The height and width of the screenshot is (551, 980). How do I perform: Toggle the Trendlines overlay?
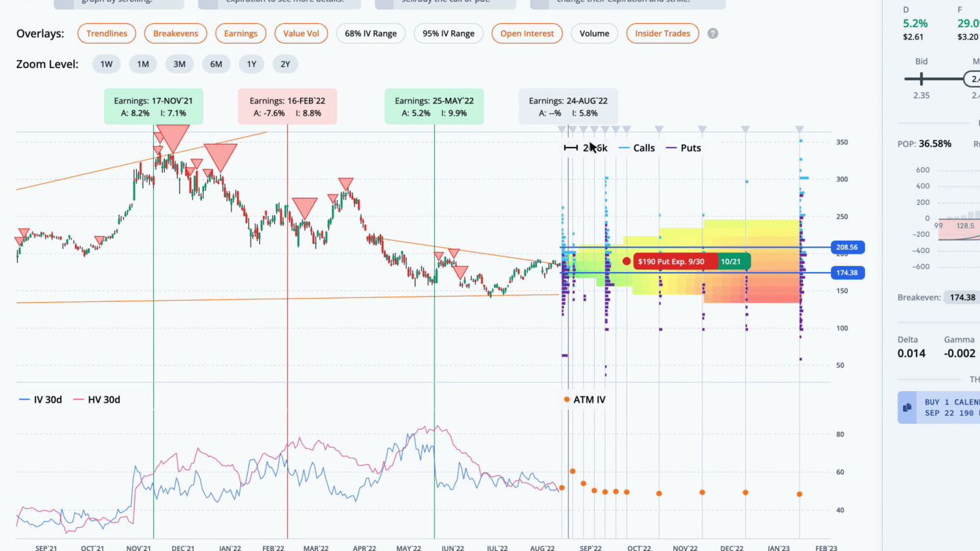tap(107, 33)
